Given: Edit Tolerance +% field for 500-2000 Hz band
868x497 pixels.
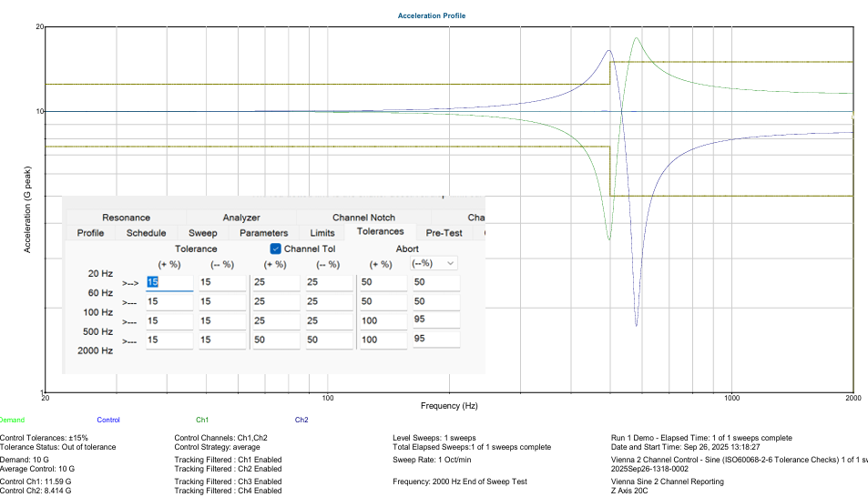Looking at the screenshot, I should tap(169, 340).
